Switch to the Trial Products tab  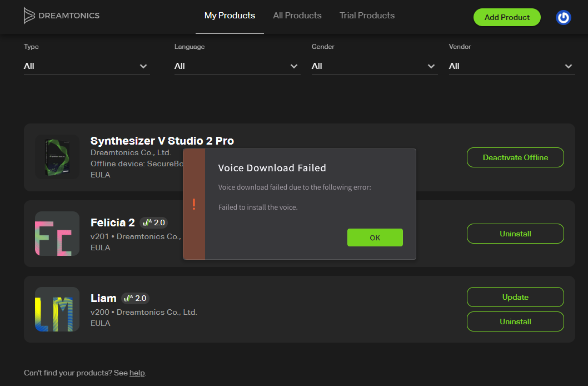[367, 16]
